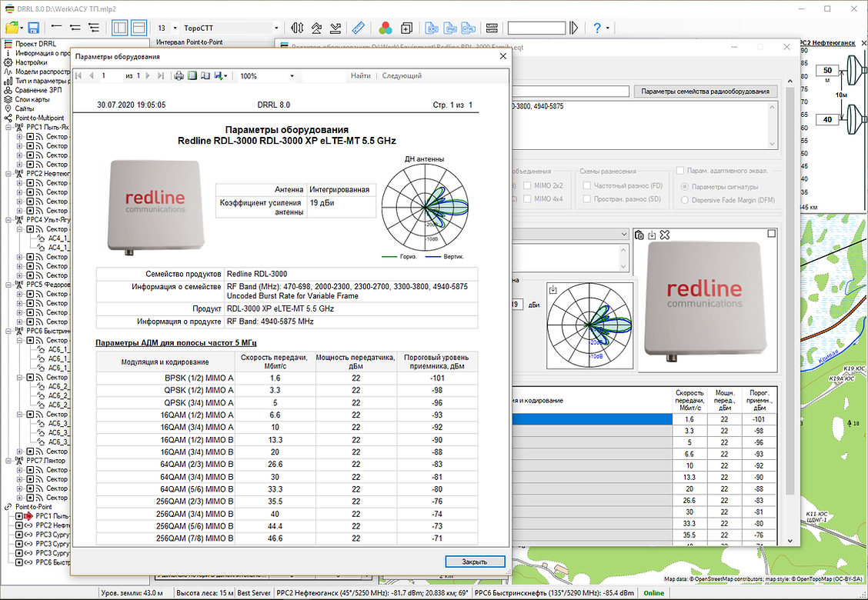Open Сравнение ЗРП in the sidebar
868x600 pixels.
(x=38, y=90)
